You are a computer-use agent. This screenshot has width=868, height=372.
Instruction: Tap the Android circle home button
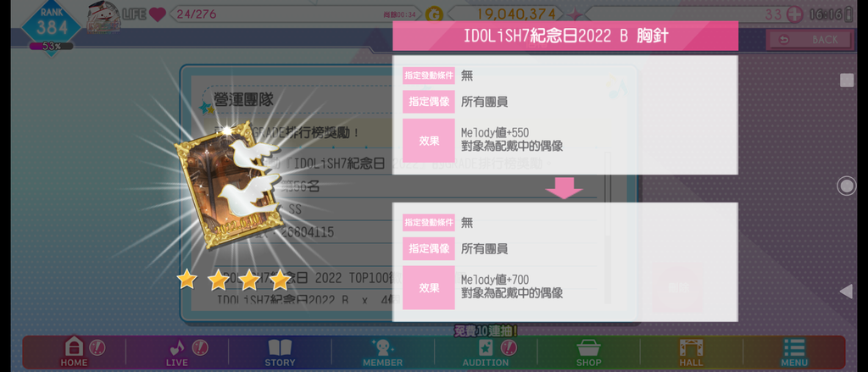tap(847, 186)
